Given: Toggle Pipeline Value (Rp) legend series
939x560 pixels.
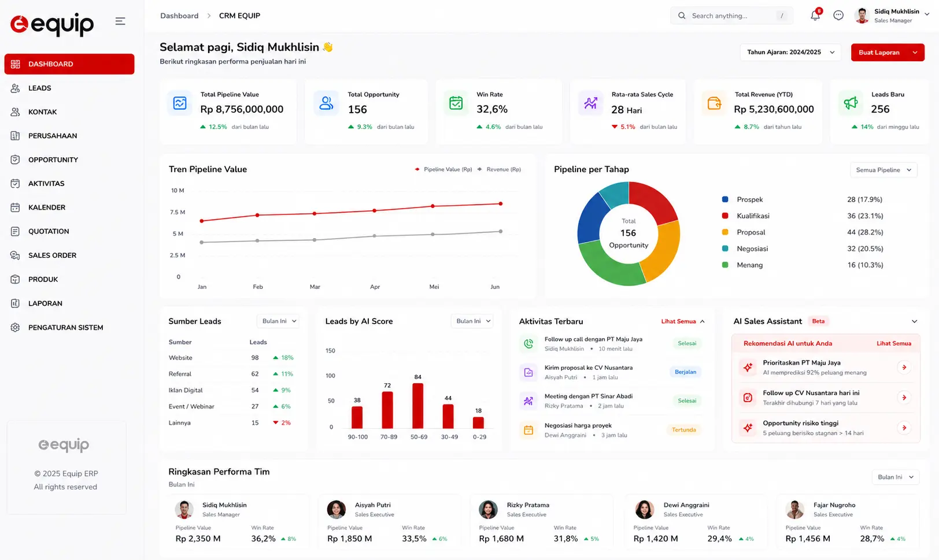Looking at the screenshot, I should point(443,169).
